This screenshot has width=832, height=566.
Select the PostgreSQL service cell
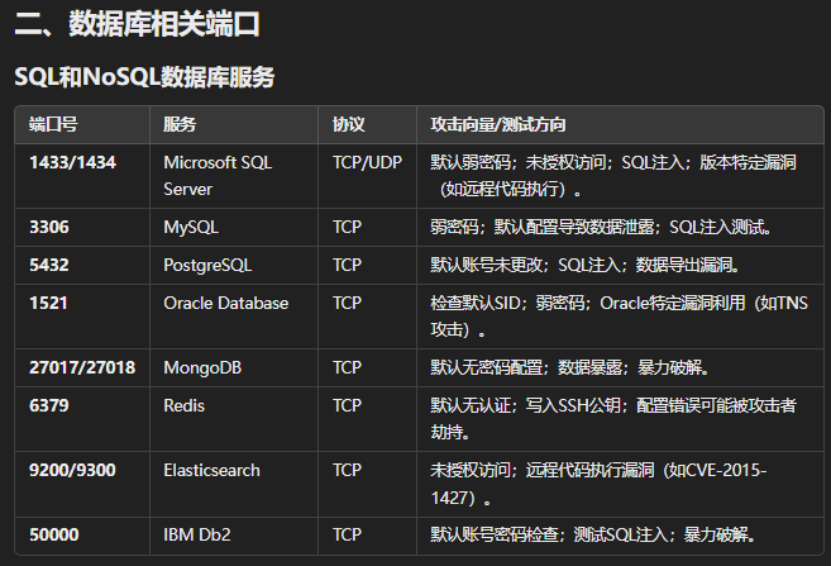click(208, 265)
